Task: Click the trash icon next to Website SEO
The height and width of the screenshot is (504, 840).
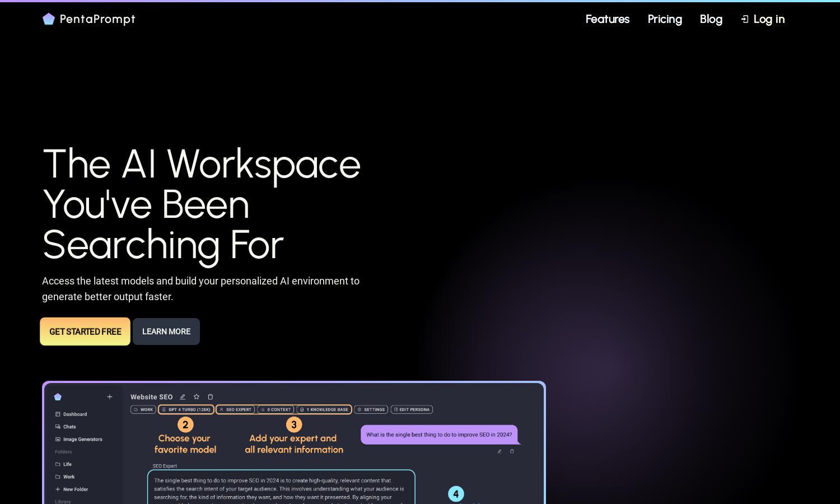Action: (211, 396)
